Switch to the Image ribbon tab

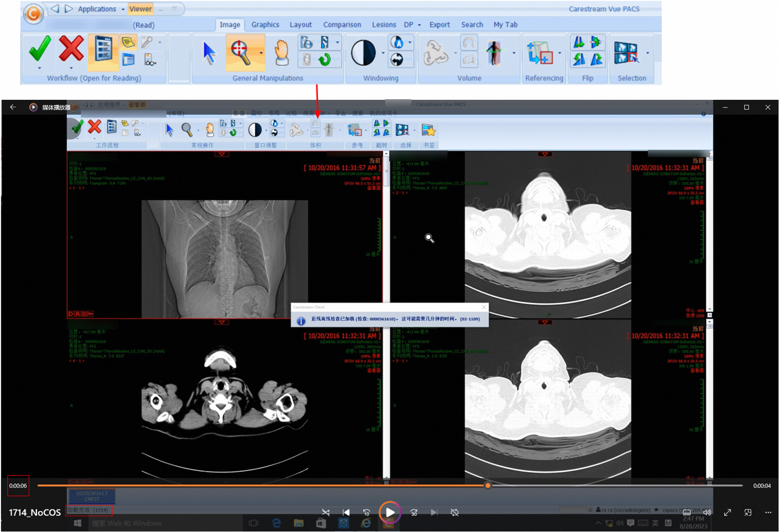point(229,25)
